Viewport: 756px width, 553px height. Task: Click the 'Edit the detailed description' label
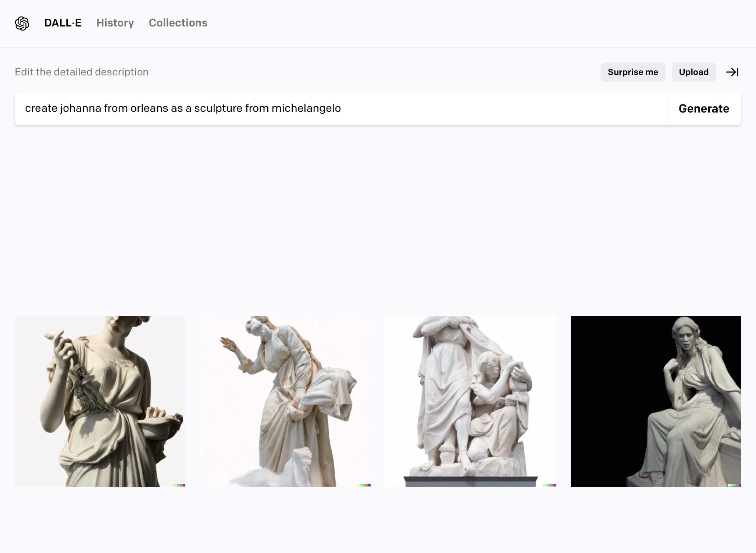pyautogui.click(x=82, y=72)
